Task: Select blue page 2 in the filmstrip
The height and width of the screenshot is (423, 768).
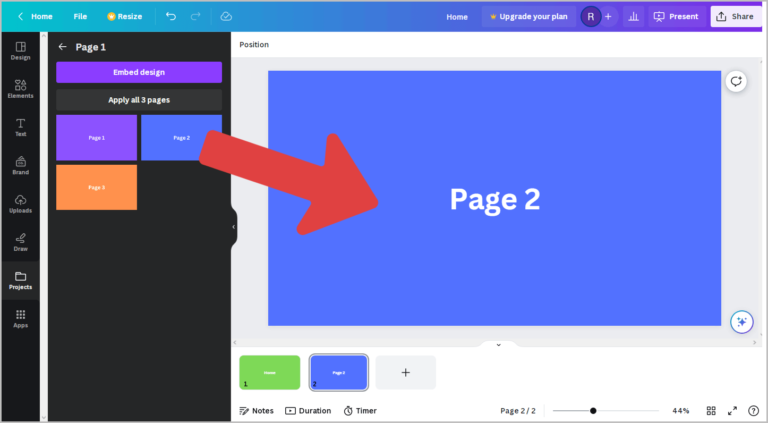Action: 338,373
